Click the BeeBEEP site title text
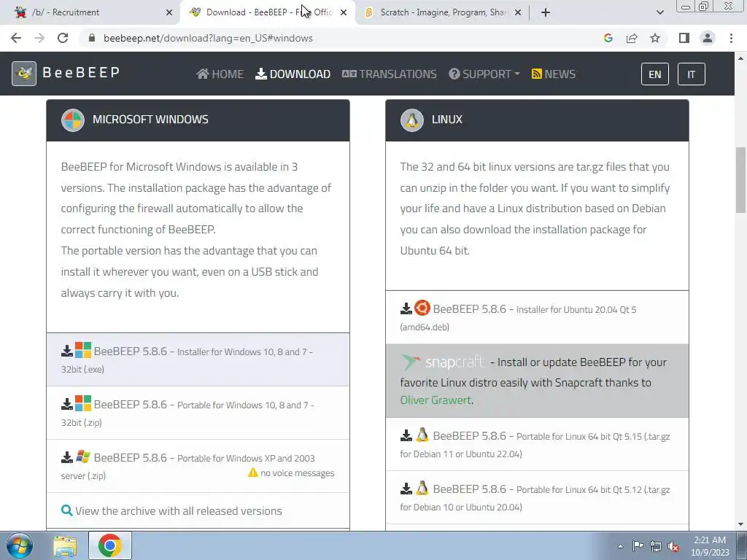The width and height of the screenshot is (747, 560). [x=81, y=72]
